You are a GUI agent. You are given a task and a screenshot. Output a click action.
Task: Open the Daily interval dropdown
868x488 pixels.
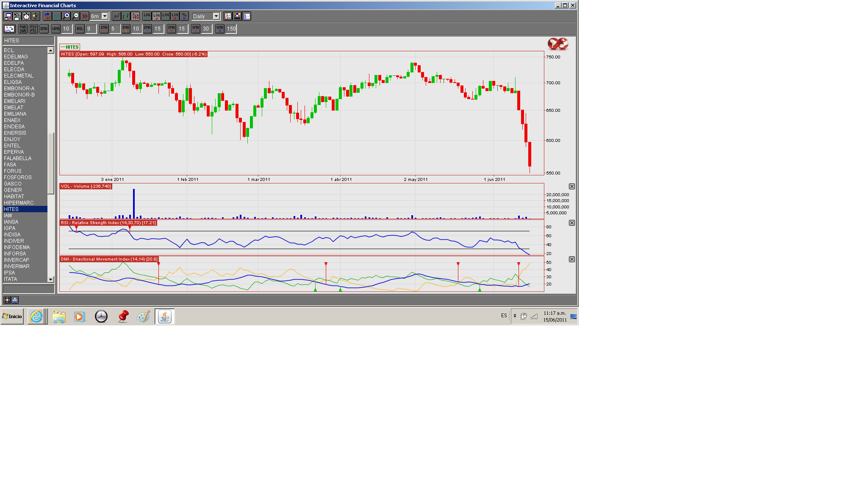point(216,16)
